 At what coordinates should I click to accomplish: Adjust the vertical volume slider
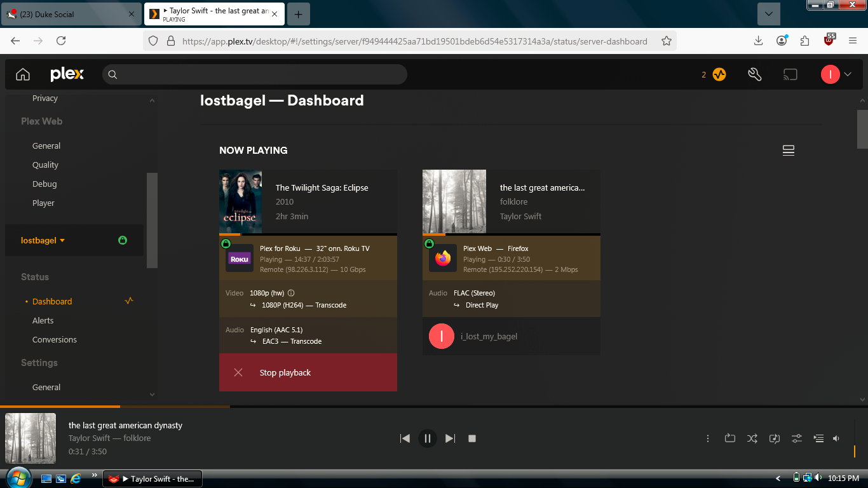854,438
